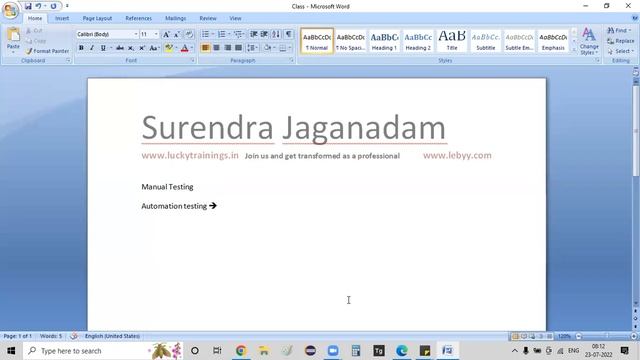Apply the Heading 1 style

[384, 41]
